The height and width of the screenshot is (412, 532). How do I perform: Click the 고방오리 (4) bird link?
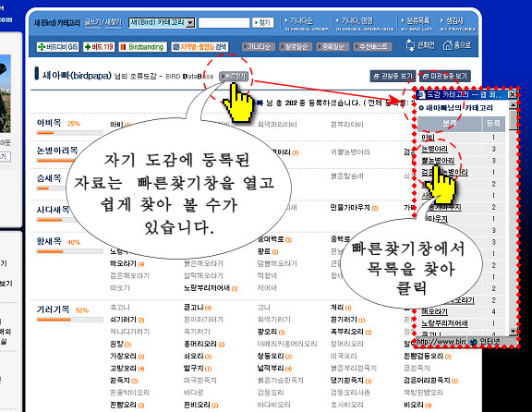(127, 369)
